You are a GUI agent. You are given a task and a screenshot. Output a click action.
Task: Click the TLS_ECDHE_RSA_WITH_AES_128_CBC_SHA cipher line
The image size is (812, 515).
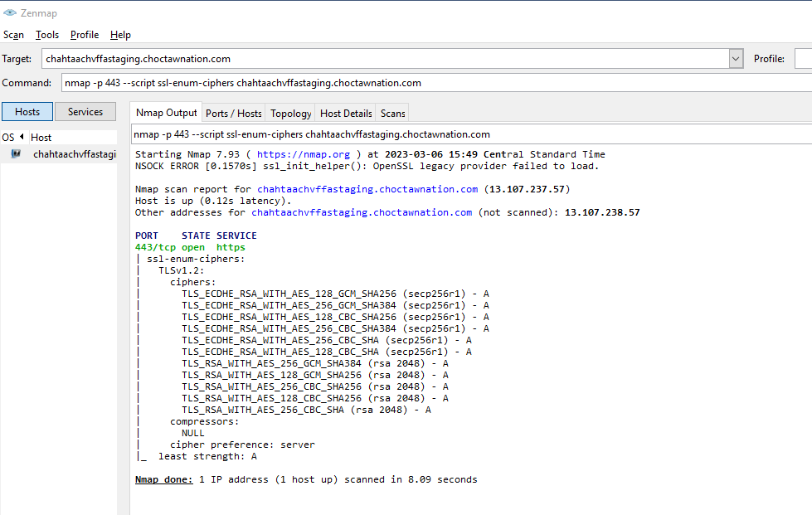(x=326, y=352)
